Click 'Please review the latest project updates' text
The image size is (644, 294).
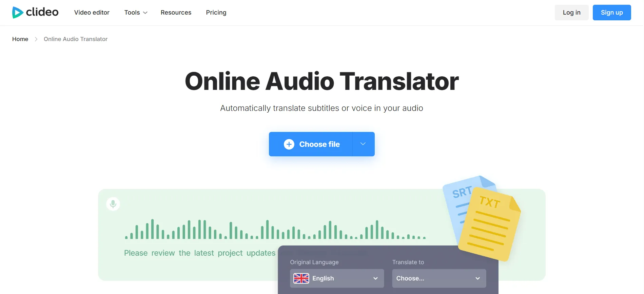[x=200, y=253]
